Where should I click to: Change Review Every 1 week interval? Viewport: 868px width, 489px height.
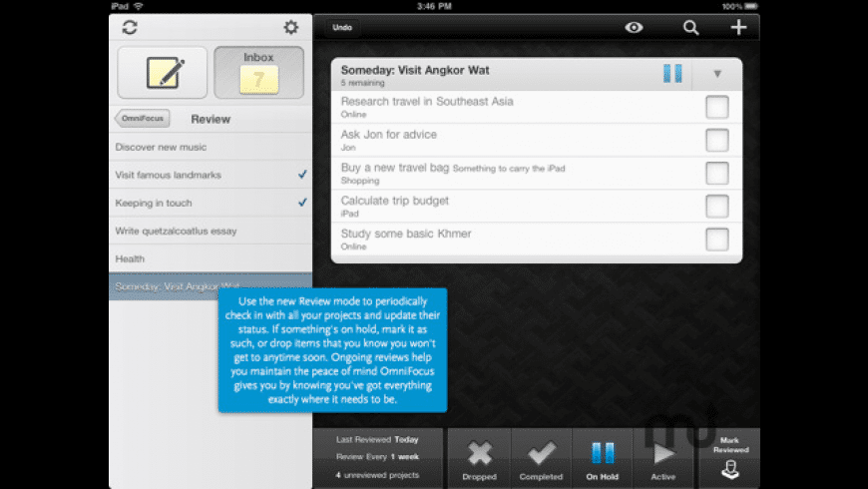pos(377,457)
